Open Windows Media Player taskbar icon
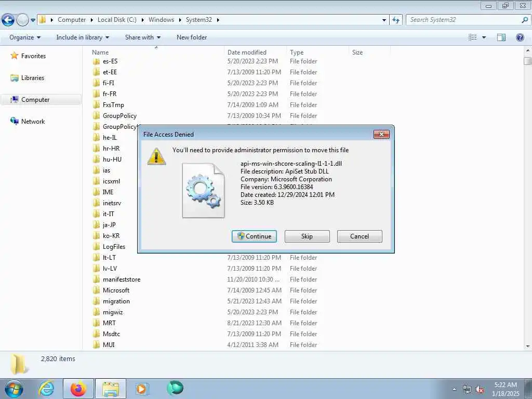Image resolution: width=532 pixels, height=399 pixels. pos(142,389)
